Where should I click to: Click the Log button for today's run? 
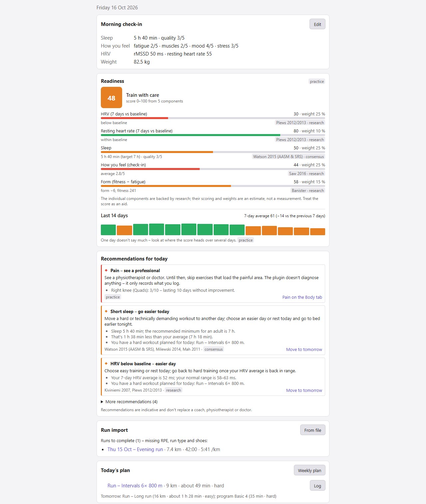pos(318,486)
